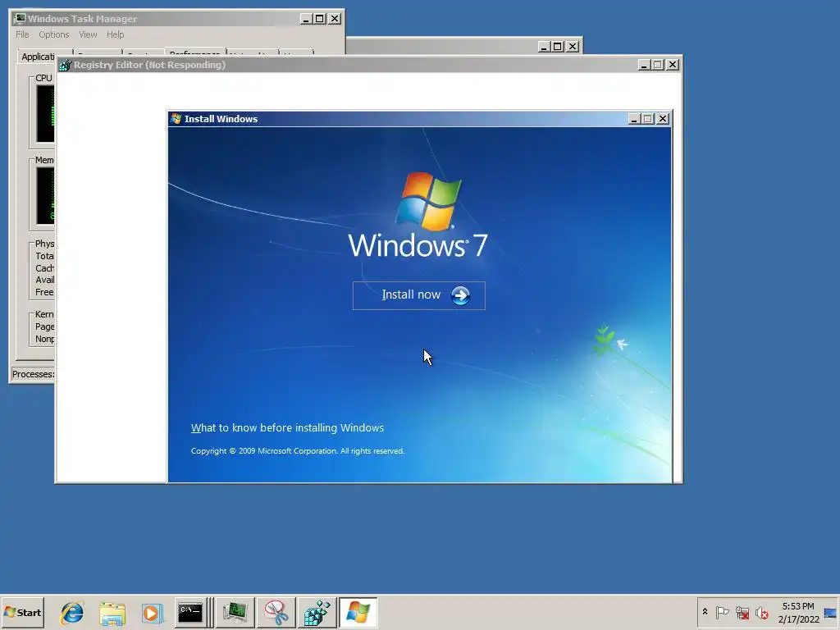Click the Registry Editor title bar icon

[65, 65]
